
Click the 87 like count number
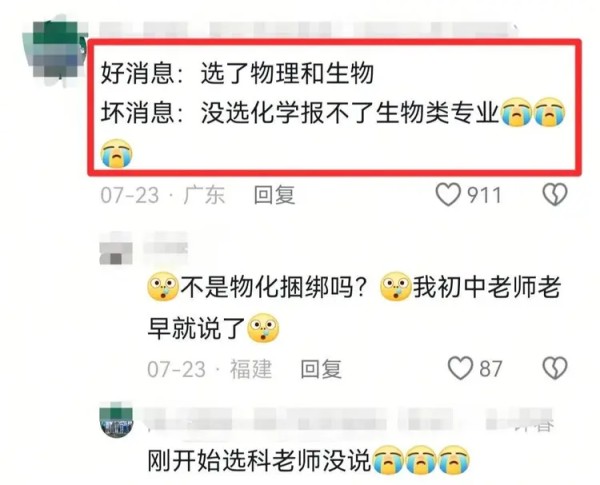[490, 369]
